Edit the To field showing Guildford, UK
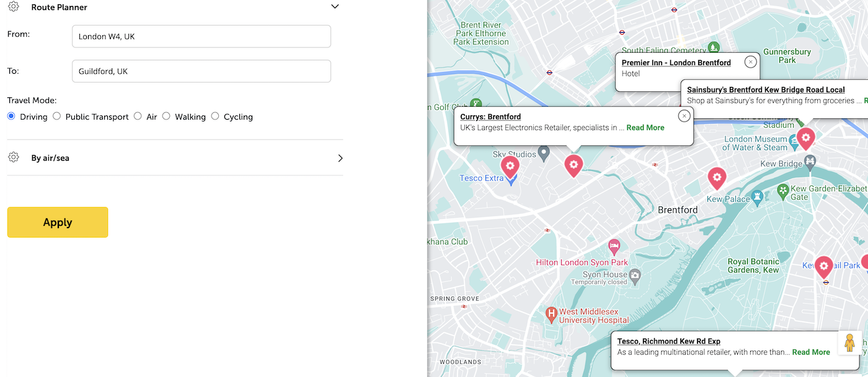868x377 pixels. 201,71
